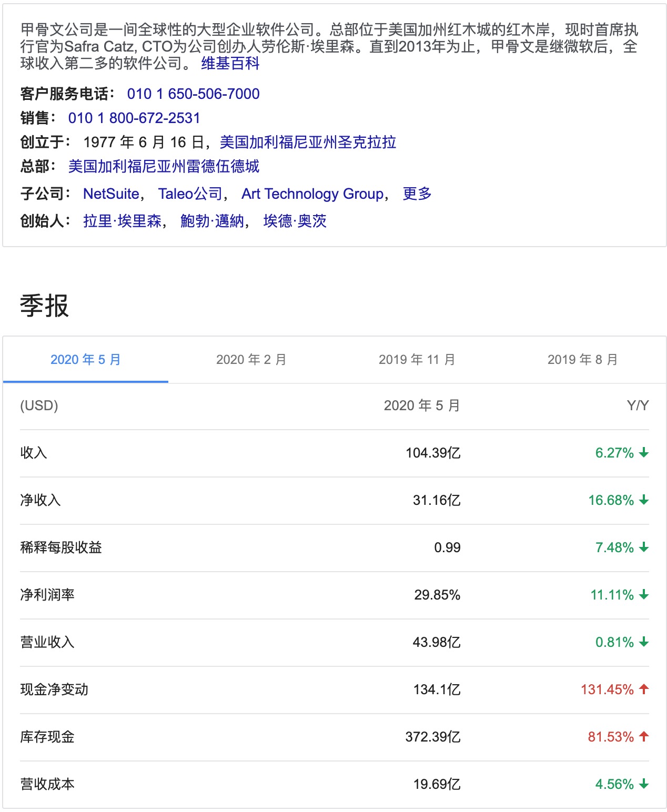This screenshot has width=667, height=812.
Task: Click the red up arrow beside 131.45%
Action: (644, 689)
